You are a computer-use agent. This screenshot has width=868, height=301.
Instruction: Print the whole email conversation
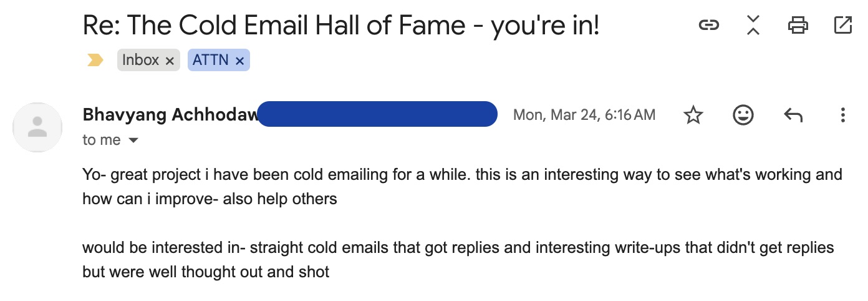click(798, 26)
